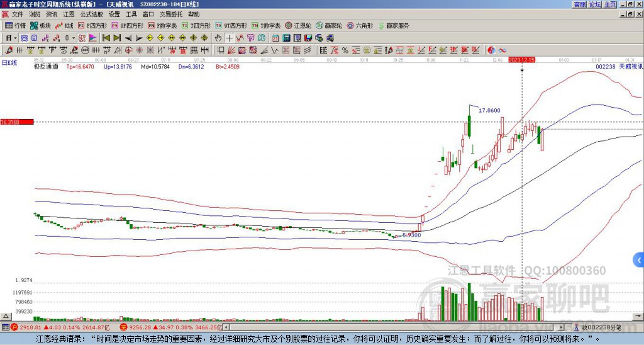The height and width of the screenshot is (345, 644).
Task: Toggle the hand pan tool
Action: (218, 38)
